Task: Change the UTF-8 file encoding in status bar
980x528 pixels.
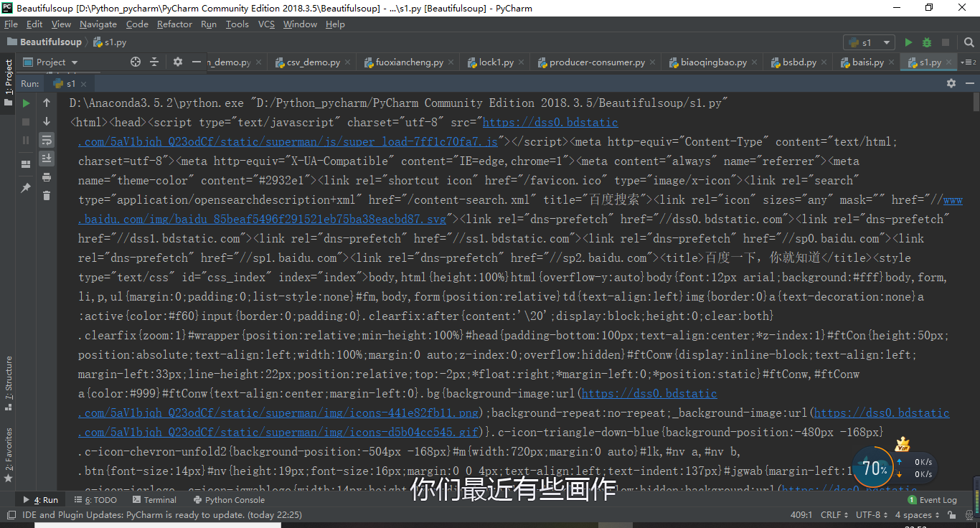Action: (x=871, y=515)
